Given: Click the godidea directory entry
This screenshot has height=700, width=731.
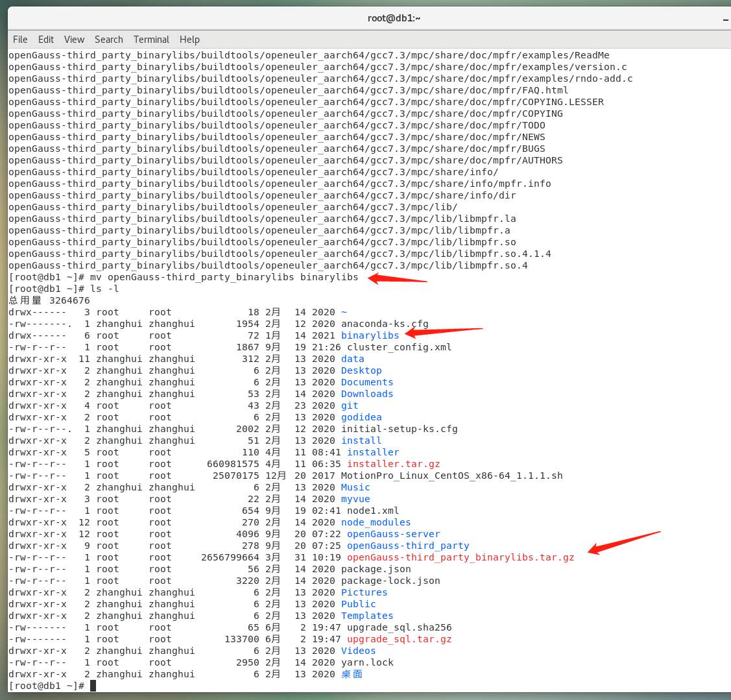Looking at the screenshot, I should coord(361,417).
